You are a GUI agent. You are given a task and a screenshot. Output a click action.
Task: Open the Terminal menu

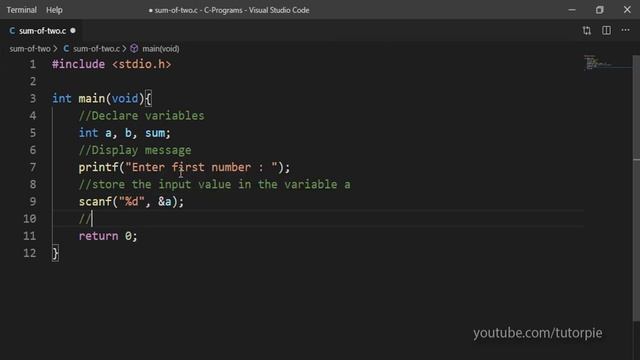point(21,10)
